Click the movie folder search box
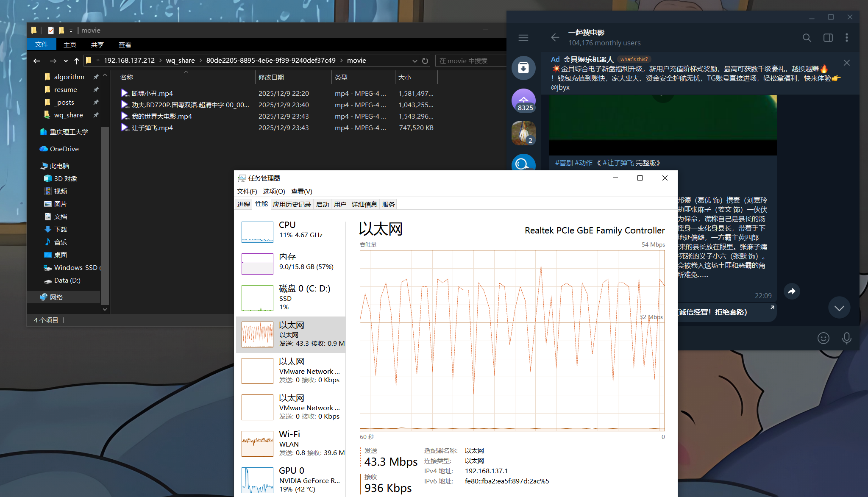 click(470, 61)
